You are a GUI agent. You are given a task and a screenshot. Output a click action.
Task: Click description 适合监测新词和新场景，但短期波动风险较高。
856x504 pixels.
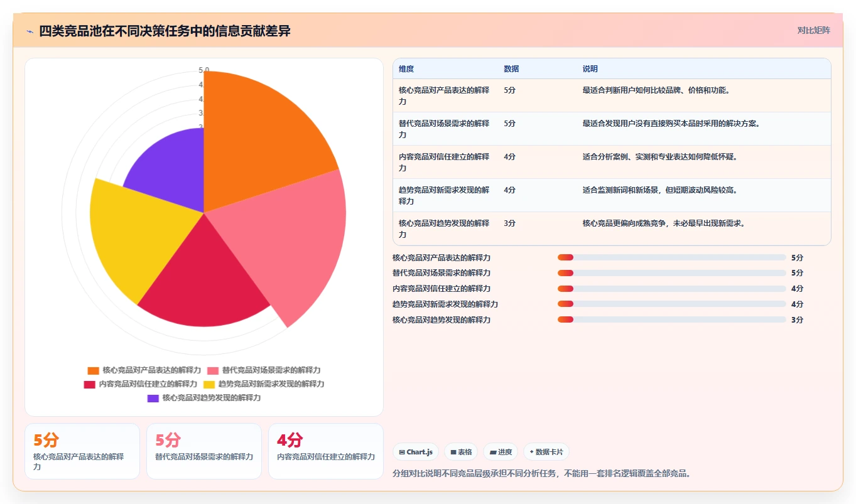coord(660,190)
